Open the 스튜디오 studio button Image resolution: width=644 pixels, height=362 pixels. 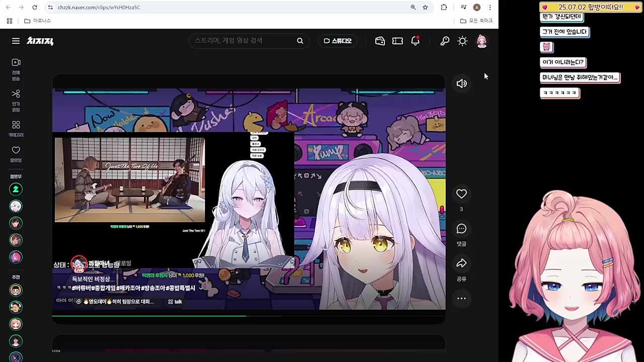point(338,41)
